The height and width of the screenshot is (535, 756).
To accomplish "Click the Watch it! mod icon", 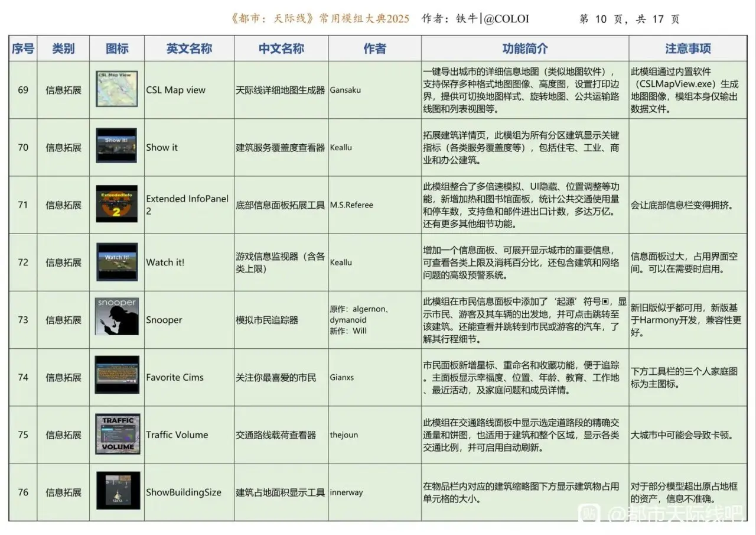I will pyautogui.click(x=117, y=261).
